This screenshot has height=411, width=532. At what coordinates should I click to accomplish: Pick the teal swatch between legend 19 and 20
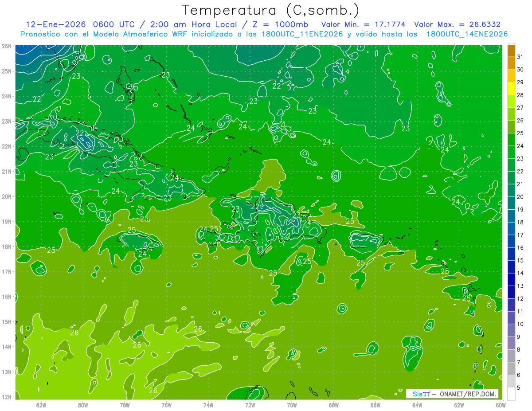coord(511,203)
